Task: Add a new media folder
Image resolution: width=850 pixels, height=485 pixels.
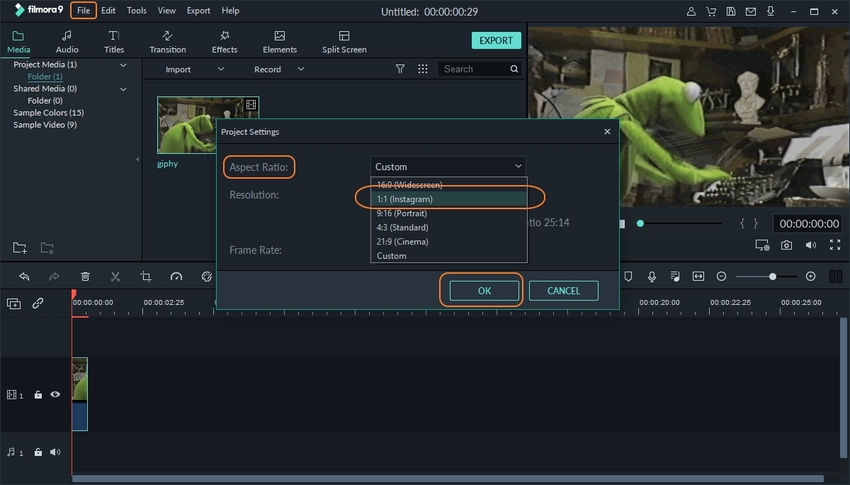Action: (20, 248)
